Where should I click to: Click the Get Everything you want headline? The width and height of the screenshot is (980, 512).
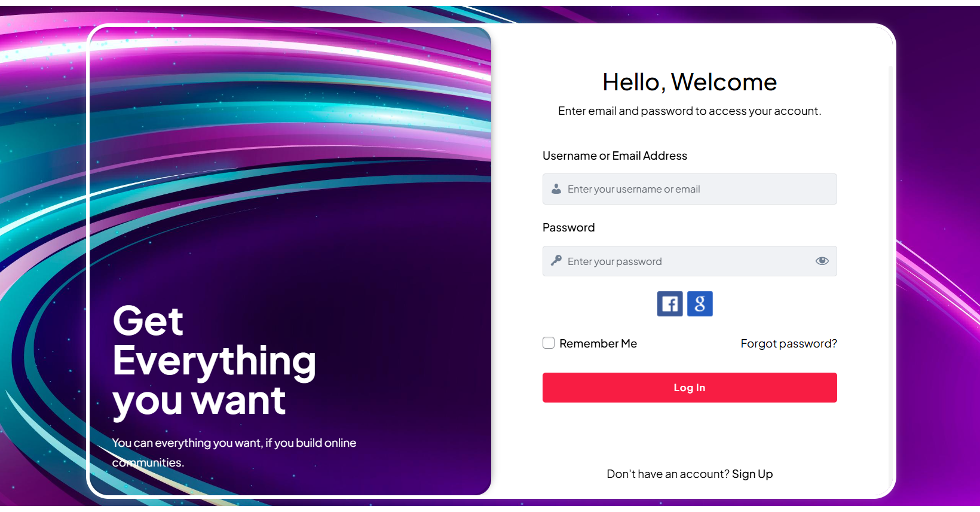(x=214, y=360)
